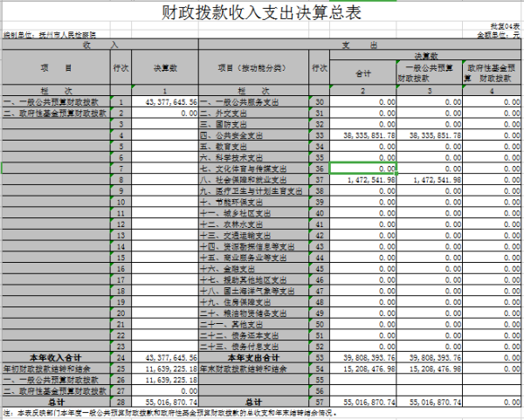Click the 政府性基金预算财政拨款 column header
Image resolution: width=524 pixels, height=420 pixels.
coord(492,73)
